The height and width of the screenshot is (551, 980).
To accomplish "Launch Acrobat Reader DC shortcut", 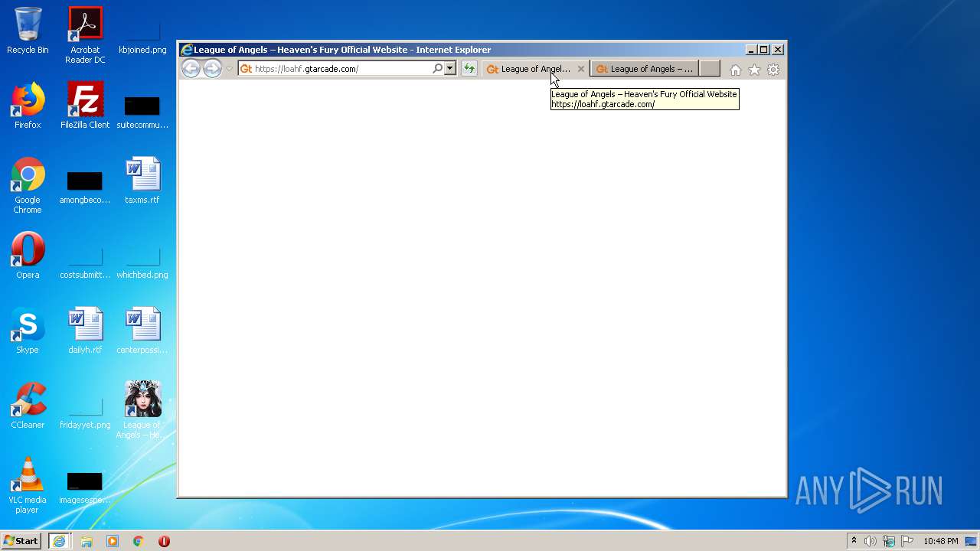I will 85,35.
